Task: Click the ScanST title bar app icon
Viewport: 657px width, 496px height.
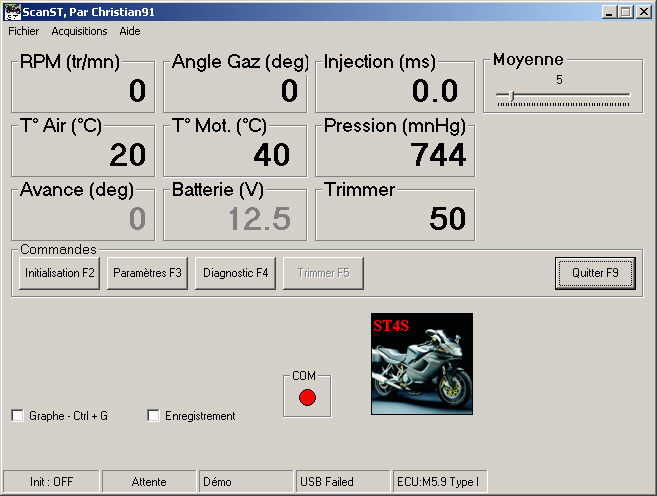Action: pyautogui.click(x=12, y=12)
